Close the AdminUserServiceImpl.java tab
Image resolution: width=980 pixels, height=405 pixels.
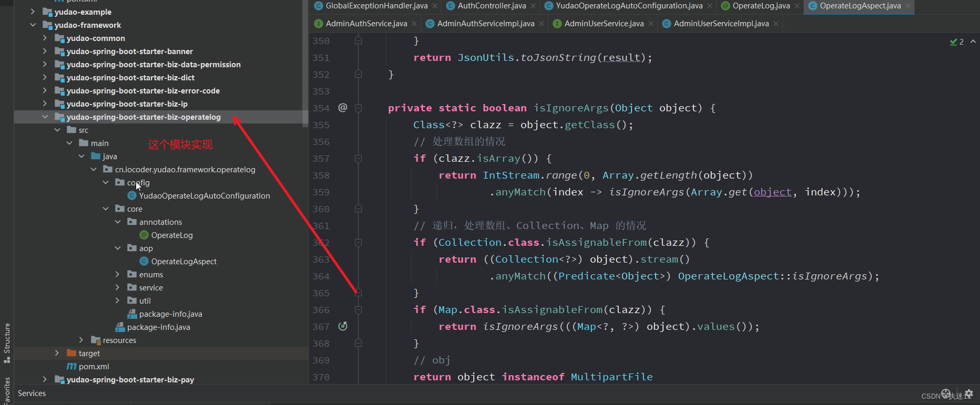pos(776,24)
